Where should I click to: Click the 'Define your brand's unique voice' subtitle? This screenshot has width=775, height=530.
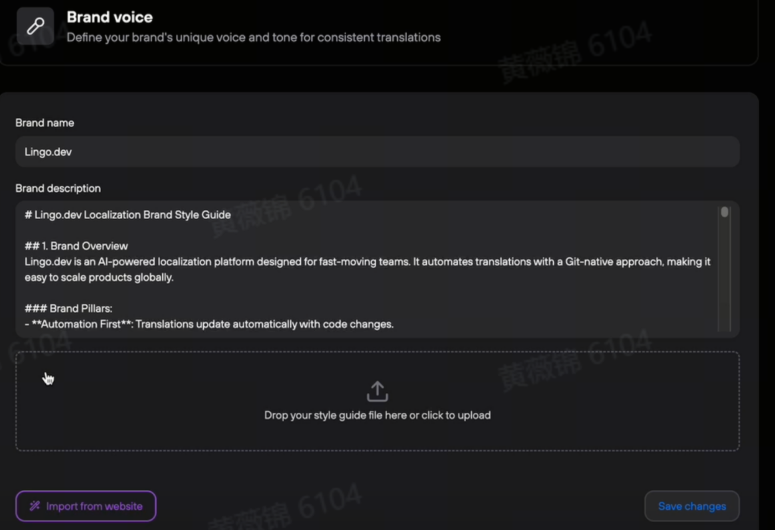pos(254,38)
